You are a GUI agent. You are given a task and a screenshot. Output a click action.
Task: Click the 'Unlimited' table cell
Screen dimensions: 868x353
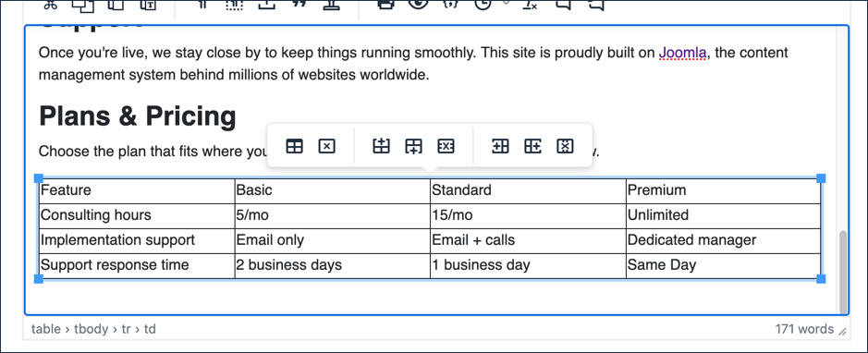pyautogui.click(x=723, y=216)
